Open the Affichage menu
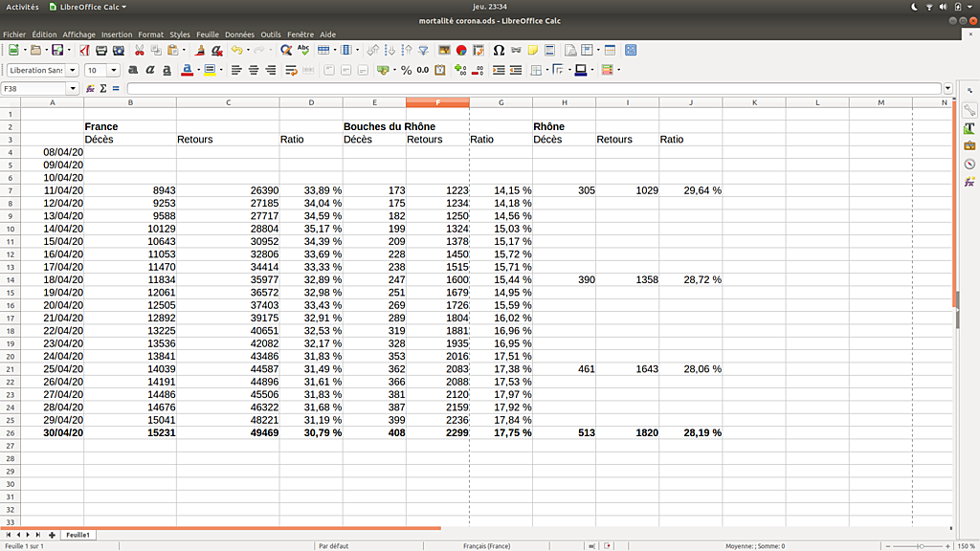This screenshot has width=980, height=551. click(x=78, y=34)
